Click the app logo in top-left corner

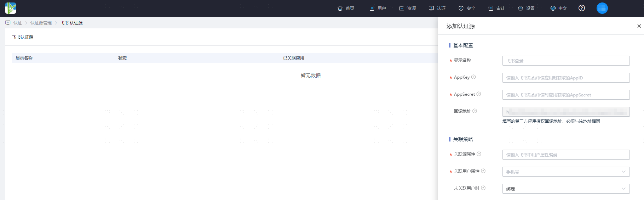pyautogui.click(x=11, y=8)
